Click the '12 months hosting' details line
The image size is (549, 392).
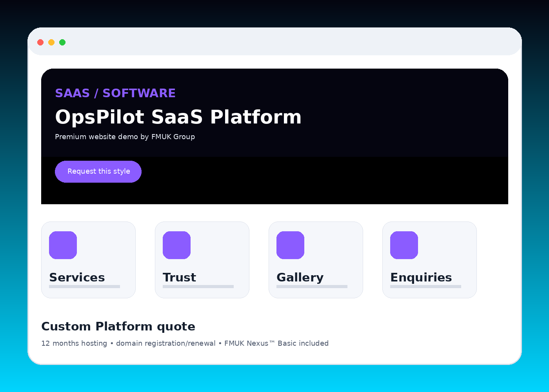185,343
